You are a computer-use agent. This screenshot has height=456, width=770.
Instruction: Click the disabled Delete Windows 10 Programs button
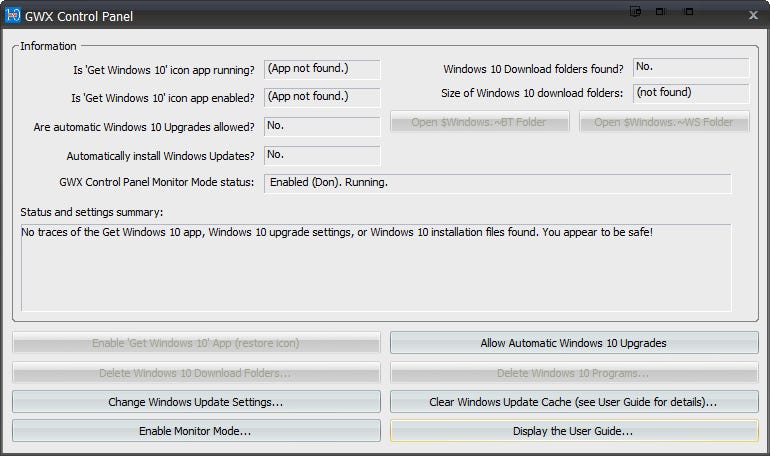click(574, 373)
